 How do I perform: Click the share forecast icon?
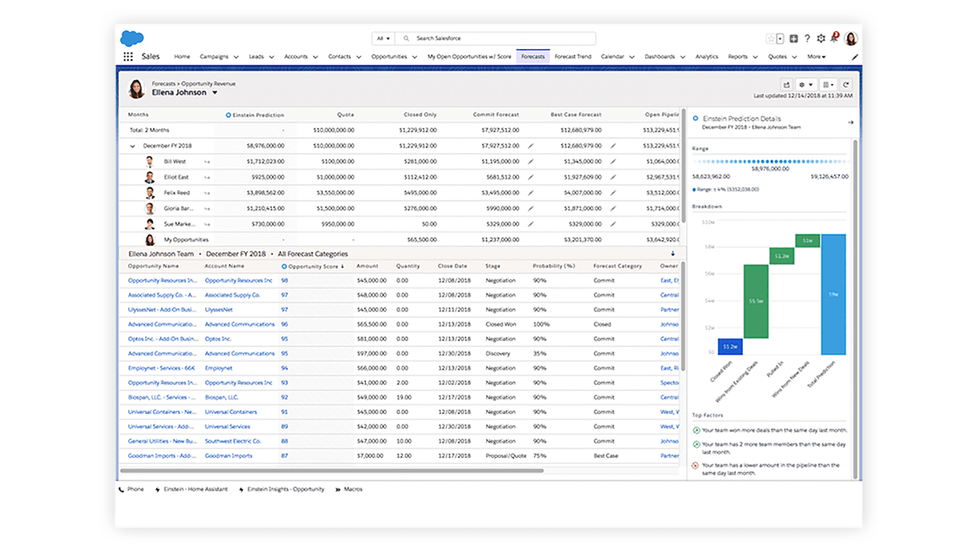(787, 85)
